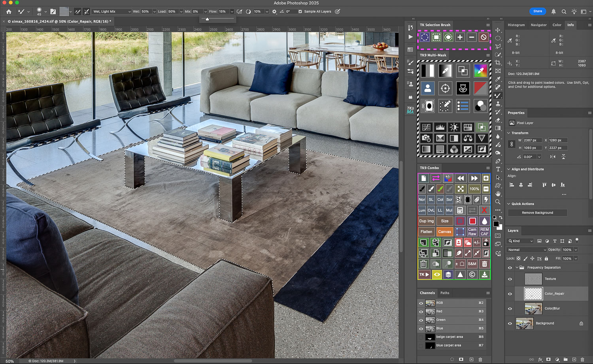The image size is (593, 364).
Task: Open the Flow percentage dropdown
Action: tap(232, 11)
